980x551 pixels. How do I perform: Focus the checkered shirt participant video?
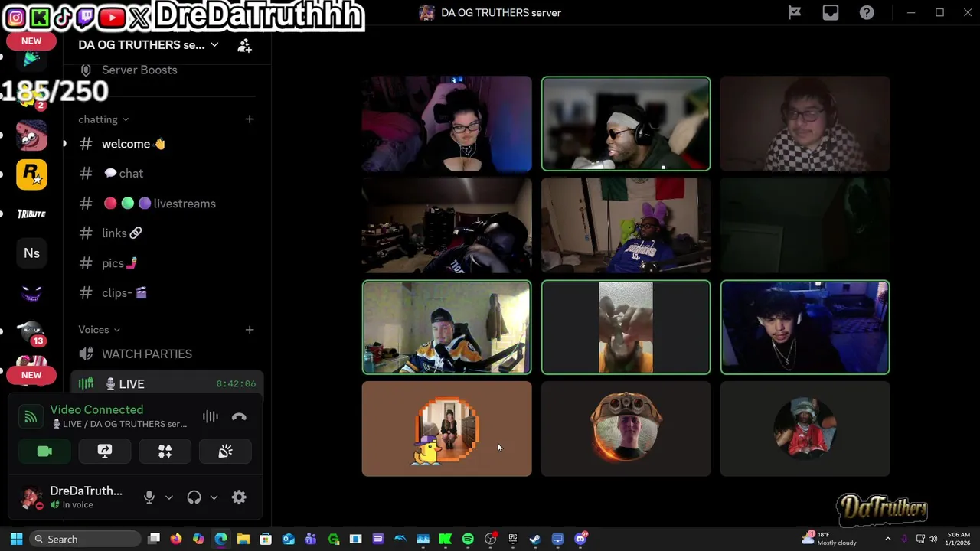coord(805,123)
